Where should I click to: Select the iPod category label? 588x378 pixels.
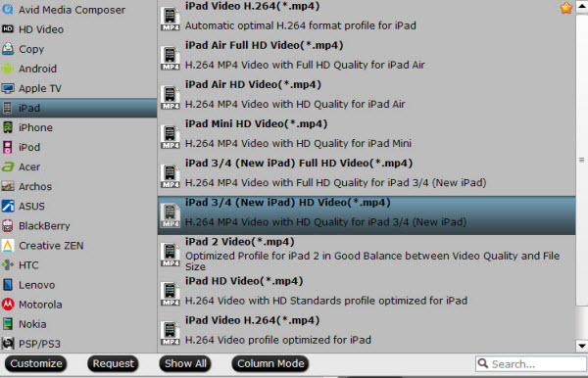(29, 147)
